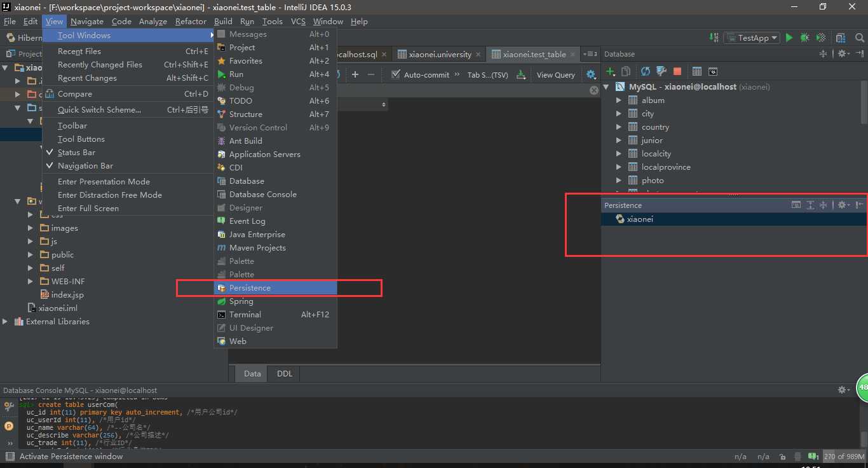This screenshot has height=468, width=868.
Task: Expand the WEB-INF folder
Action: tap(31, 281)
